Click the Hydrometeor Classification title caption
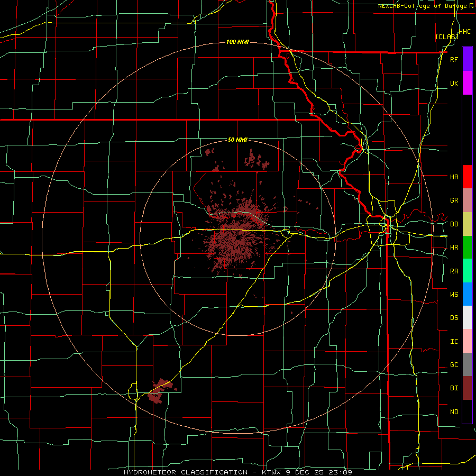Screen dimensions: 476x476 (238, 472)
